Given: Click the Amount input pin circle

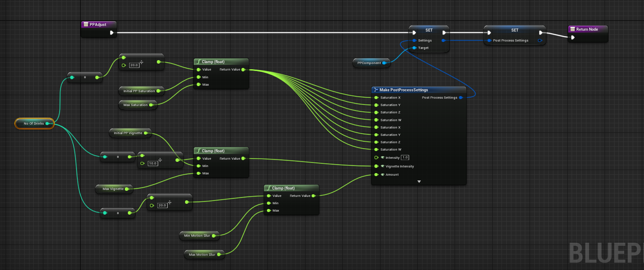Looking at the screenshot, I should 376,175.
